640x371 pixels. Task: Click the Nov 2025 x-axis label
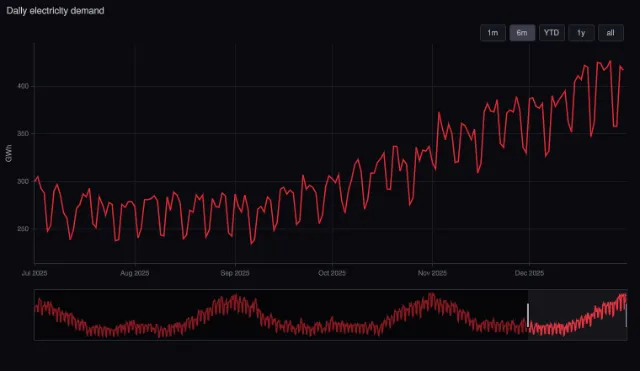click(432, 273)
